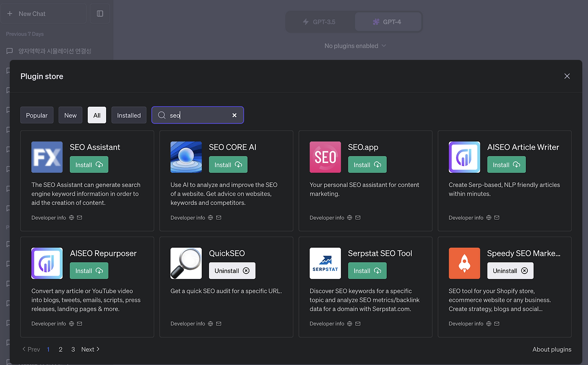Click the SEO CORE AI plugin title
588x365 pixels.
(233, 147)
